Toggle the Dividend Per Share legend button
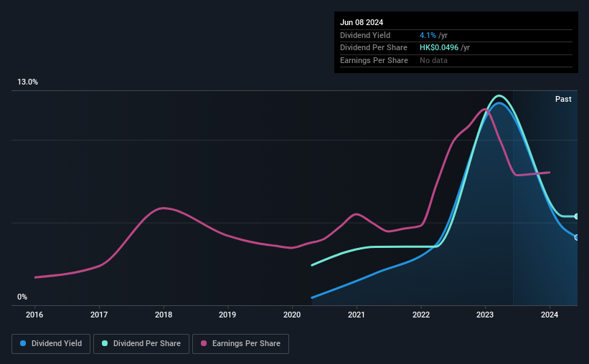 (x=141, y=344)
